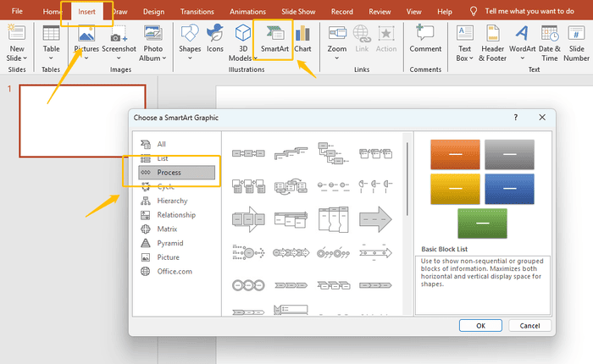Click the Header & Footer icon
Image resolution: width=593 pixels, height=364 pixels.
coord(493,41)
